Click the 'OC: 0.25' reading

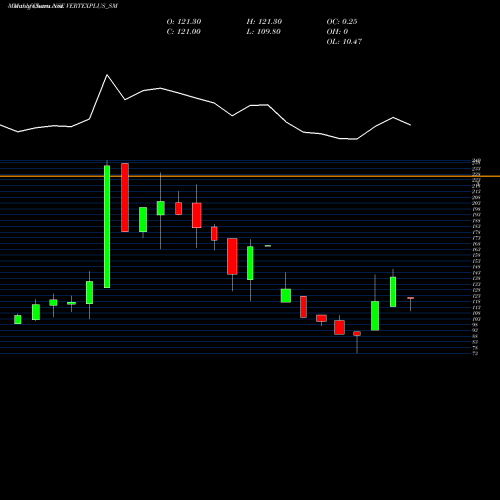[x=342, y=22]
